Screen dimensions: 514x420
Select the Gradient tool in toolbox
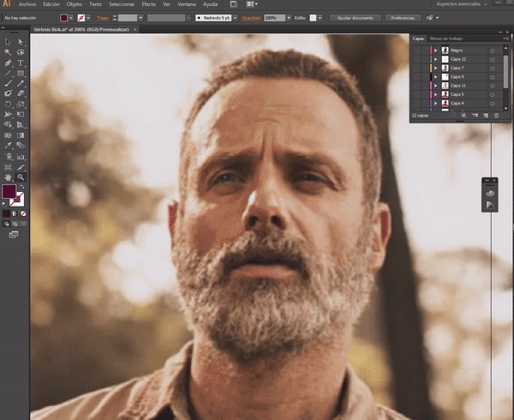coord(21,135)
